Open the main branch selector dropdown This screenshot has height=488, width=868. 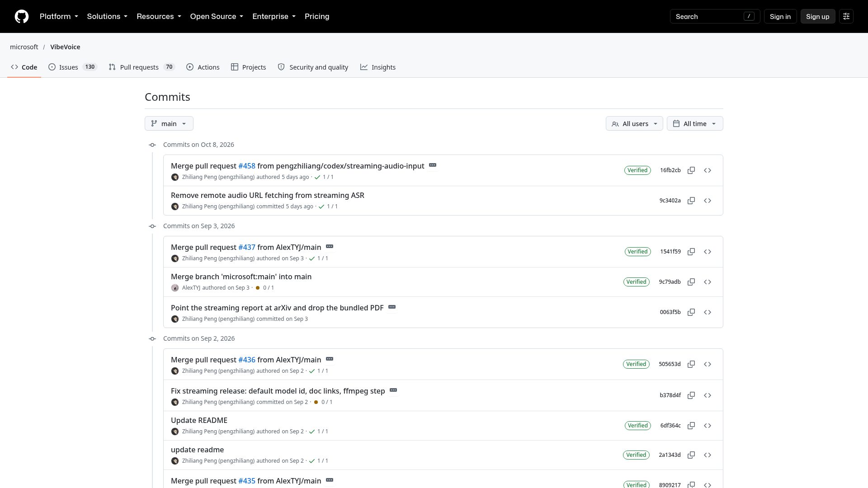pos(169,124)
